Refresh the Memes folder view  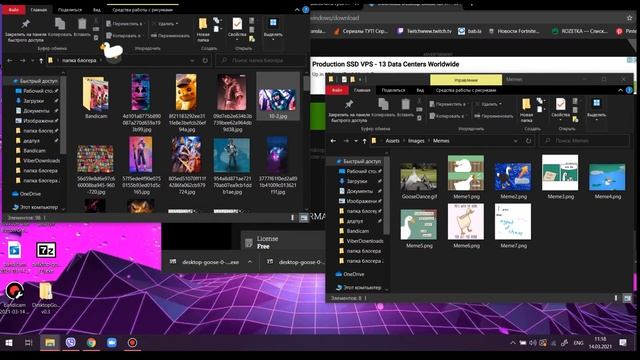[529, 141]
